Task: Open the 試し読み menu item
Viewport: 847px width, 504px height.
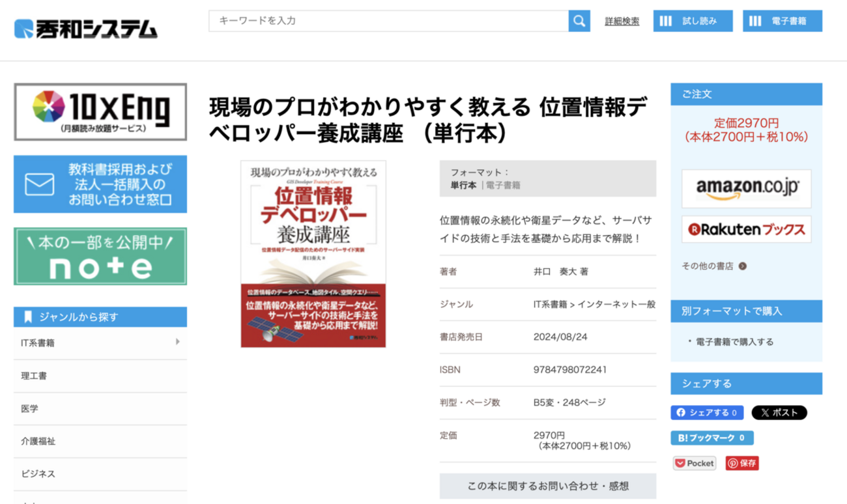Action: point(693,21)
